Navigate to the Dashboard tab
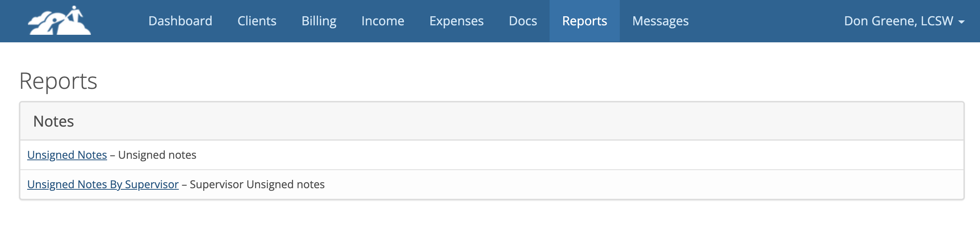 click(180, 21)
